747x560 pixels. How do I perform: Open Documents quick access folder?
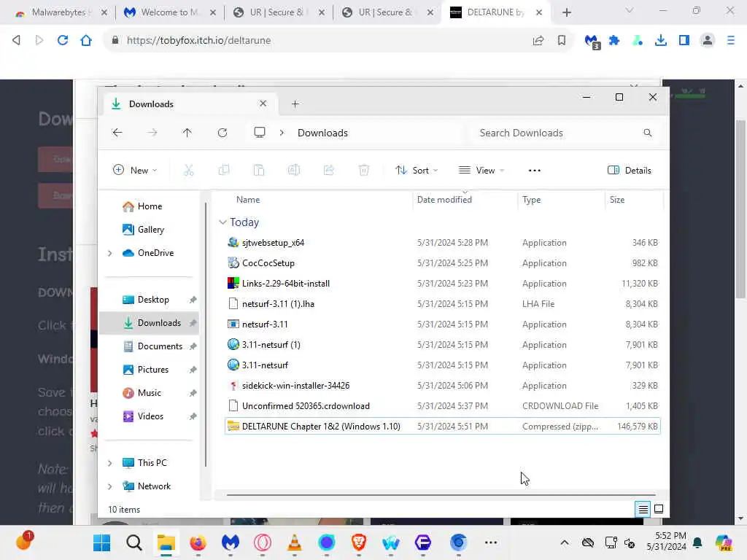pos(160,346)
